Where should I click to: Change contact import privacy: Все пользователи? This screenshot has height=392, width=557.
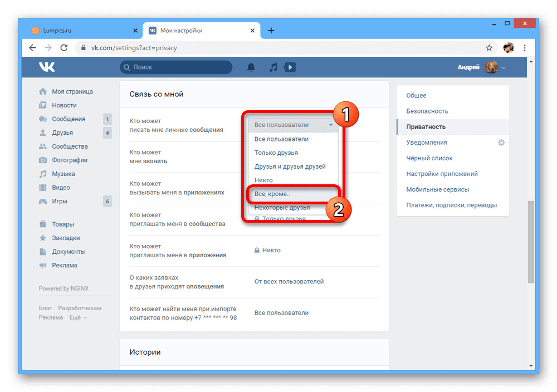[x=281, y=313]
